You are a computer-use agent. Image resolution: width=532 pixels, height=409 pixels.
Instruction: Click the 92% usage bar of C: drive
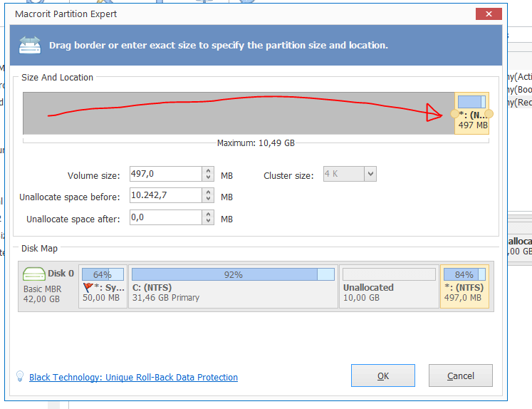pyautogui.click(x=233, y=274)
